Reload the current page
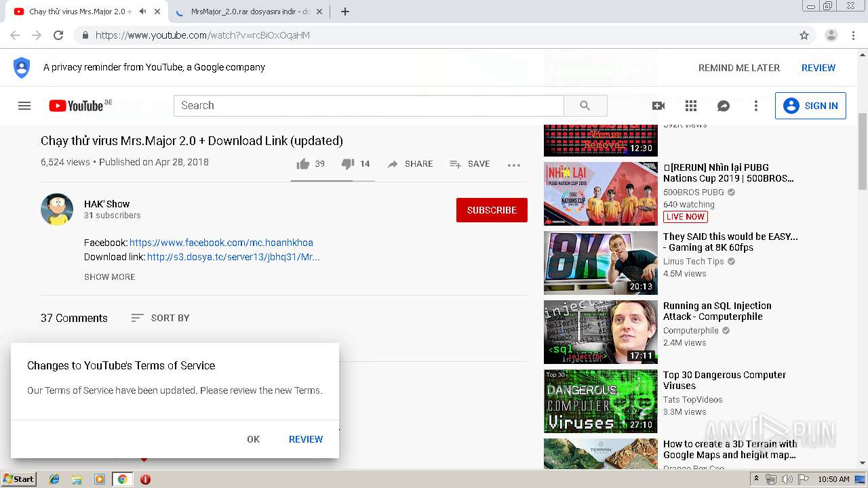Viewport: 868px width, 488px height. point(58,35)
